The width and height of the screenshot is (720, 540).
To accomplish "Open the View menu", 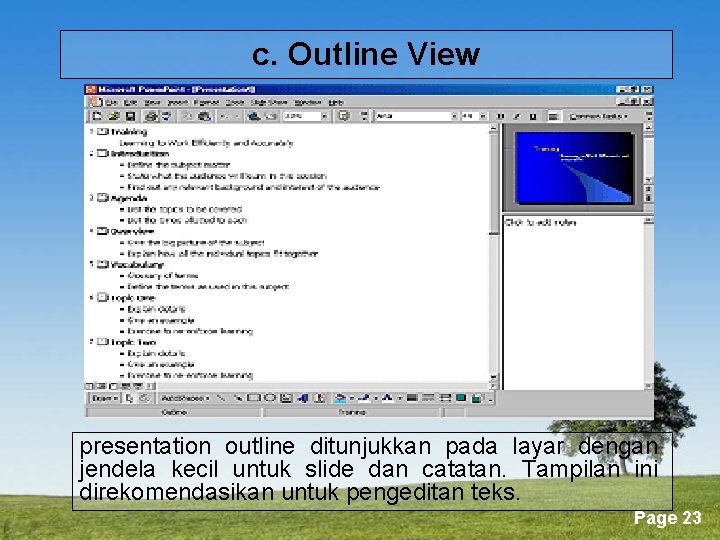I will tap(152, 102).
